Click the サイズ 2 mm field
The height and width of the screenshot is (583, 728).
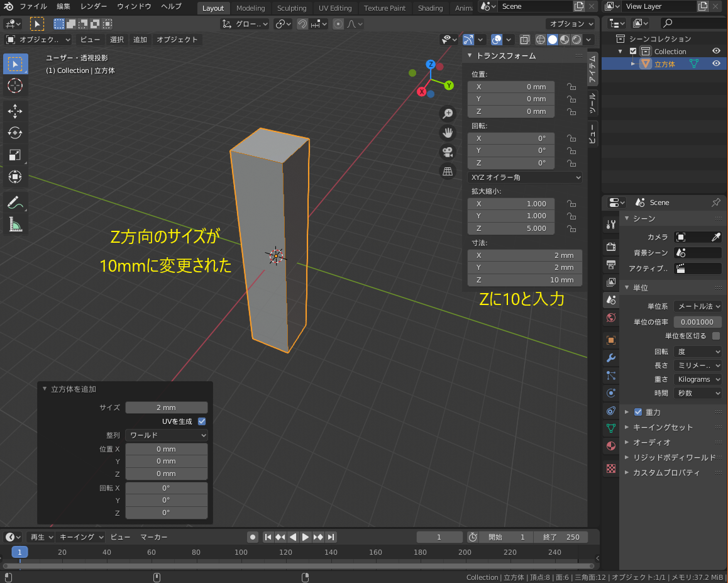[166, 408]
